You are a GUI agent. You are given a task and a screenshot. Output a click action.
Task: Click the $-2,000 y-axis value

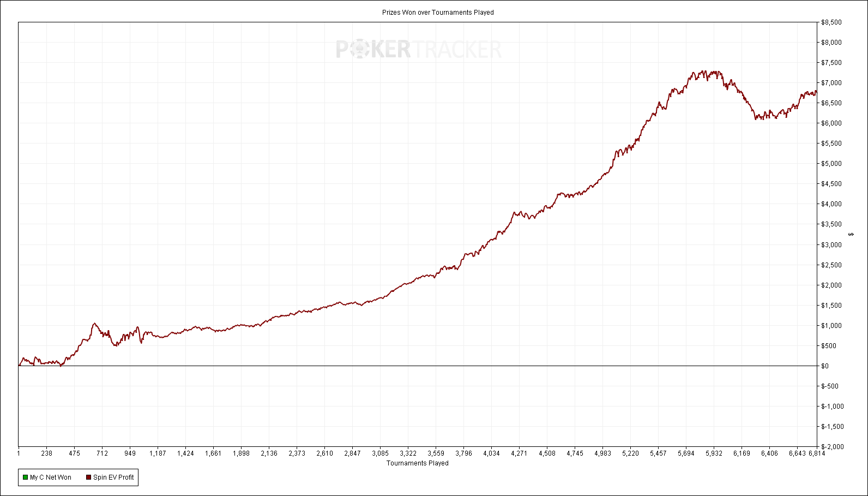click(833, 447)
